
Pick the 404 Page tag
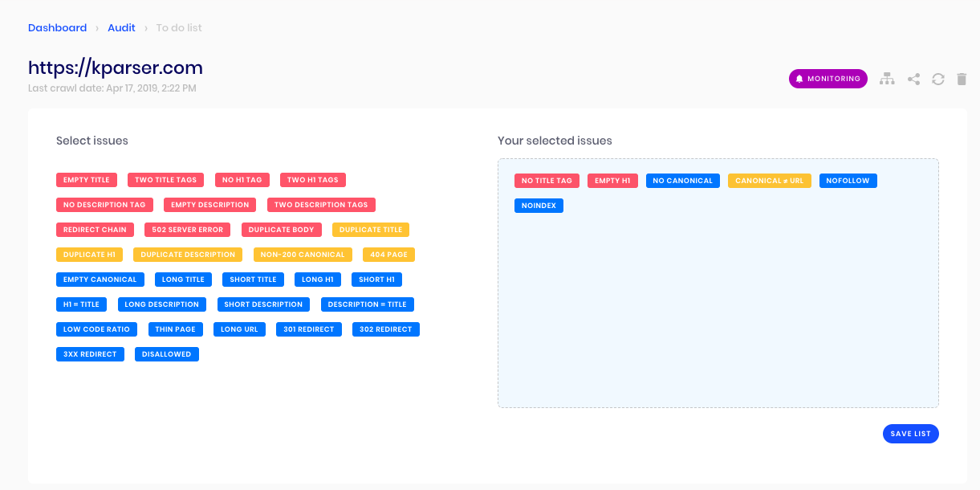point(388,255)
